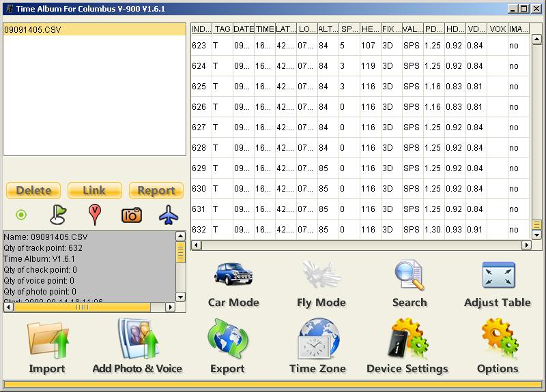This screenshot has height=392, width=546.
Task: Click the Delete button
Action: tap(33, 191)
